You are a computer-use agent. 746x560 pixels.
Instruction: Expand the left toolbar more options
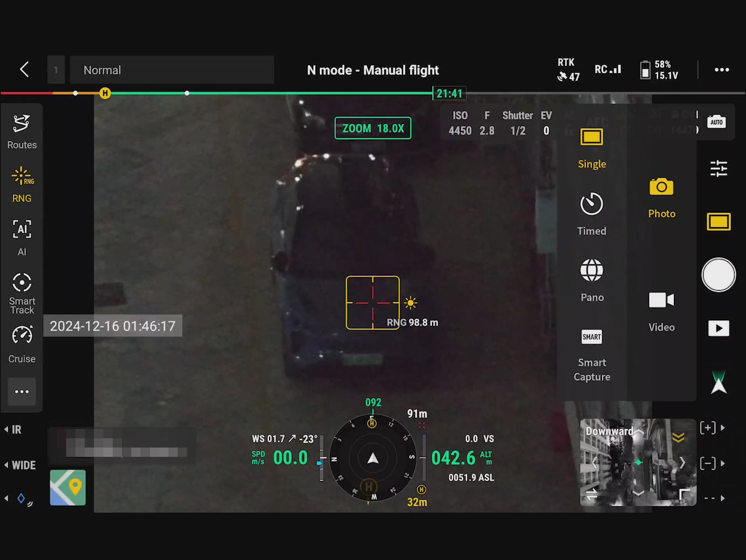click(x=22, y=391)
